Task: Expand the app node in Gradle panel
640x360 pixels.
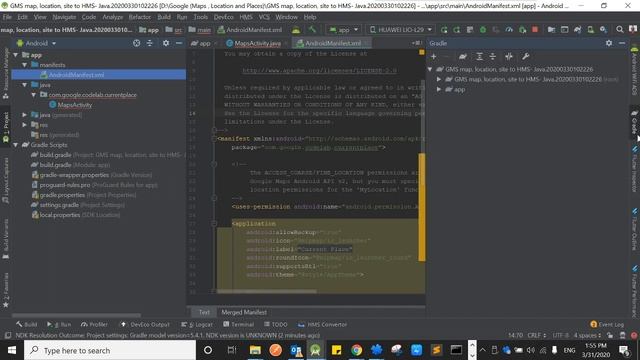Action: click(439, 89)
